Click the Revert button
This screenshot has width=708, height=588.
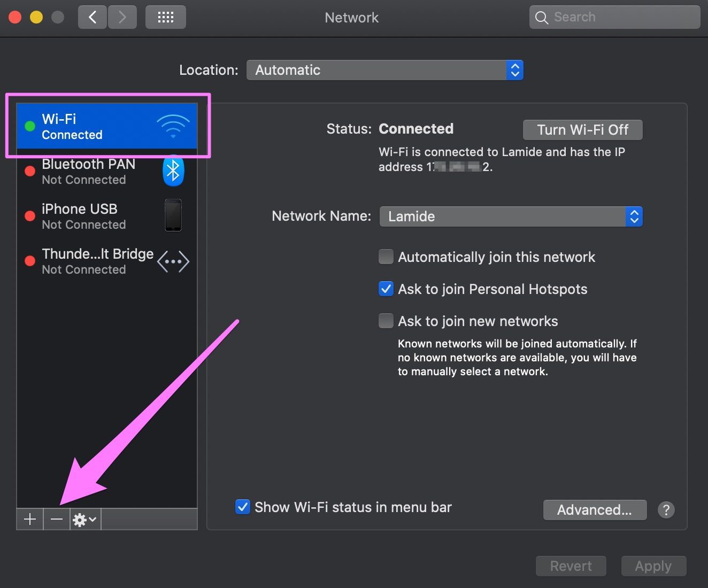pyautogui.click(x=571, y=566)
